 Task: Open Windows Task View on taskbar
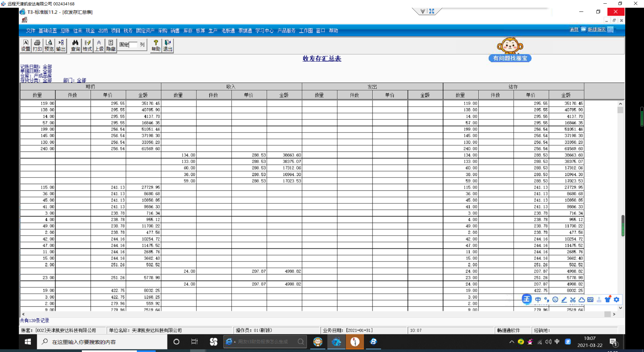click(195, 342)
